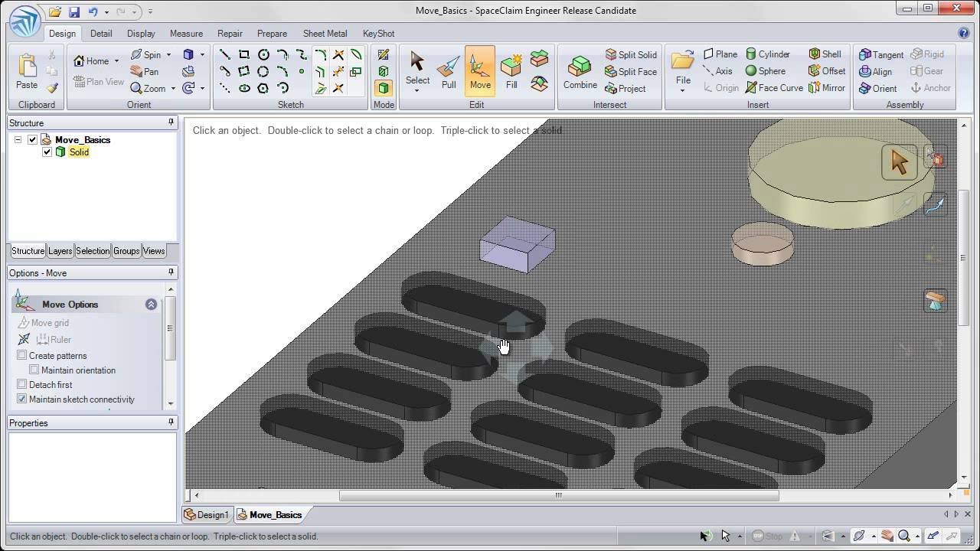
Task: Open the SpaceClaim application menu
Action: 24,19
